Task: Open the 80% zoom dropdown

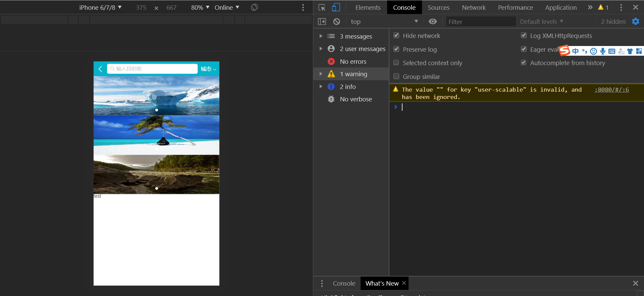Action: coord(200,7)
